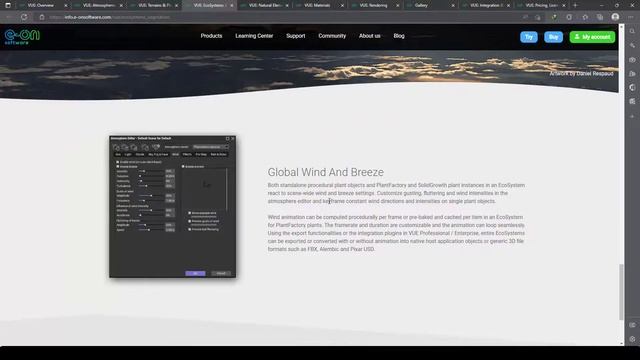The height and width of the screenshot is (360, 640).
Task: Open the About us menu
Action: point(370,36)
